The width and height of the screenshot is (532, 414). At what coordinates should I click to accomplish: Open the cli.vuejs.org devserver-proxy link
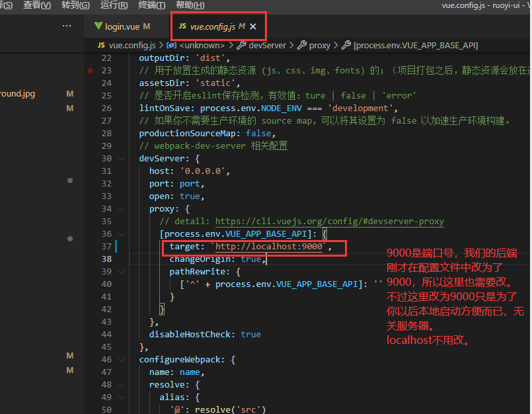pyautogui.click(x=330, y=222)
